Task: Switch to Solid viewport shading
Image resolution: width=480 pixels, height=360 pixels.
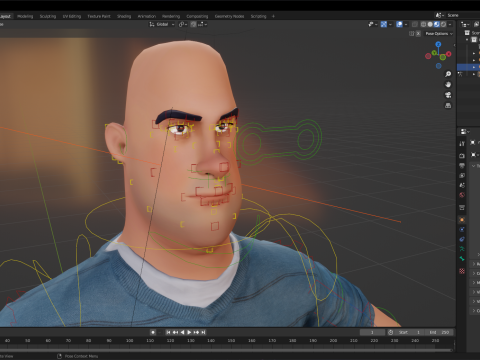Action: (x=430, y=24)
